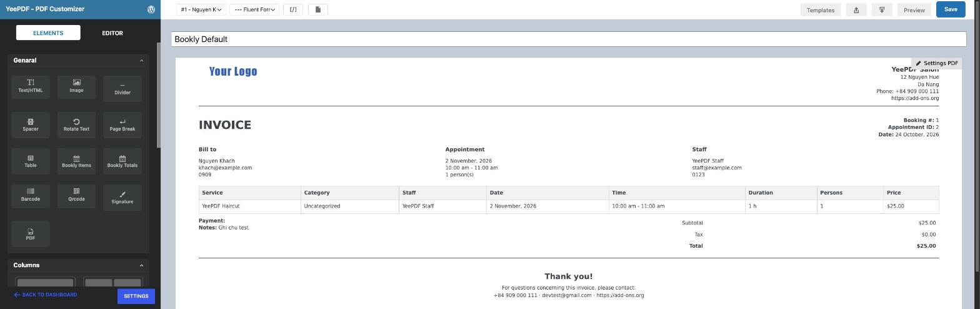Select the Your Logo image

pyautogui.click(x=233, y=71)
